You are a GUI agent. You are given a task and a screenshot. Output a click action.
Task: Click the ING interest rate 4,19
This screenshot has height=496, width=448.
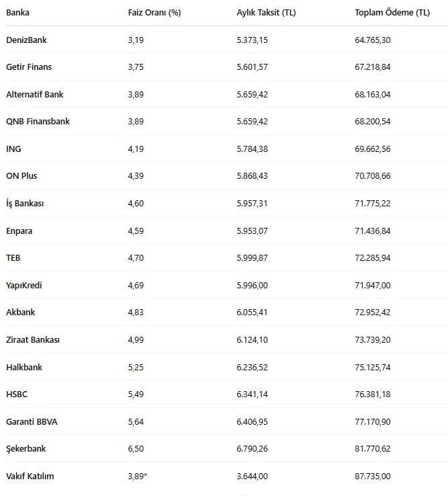[136, 149]
